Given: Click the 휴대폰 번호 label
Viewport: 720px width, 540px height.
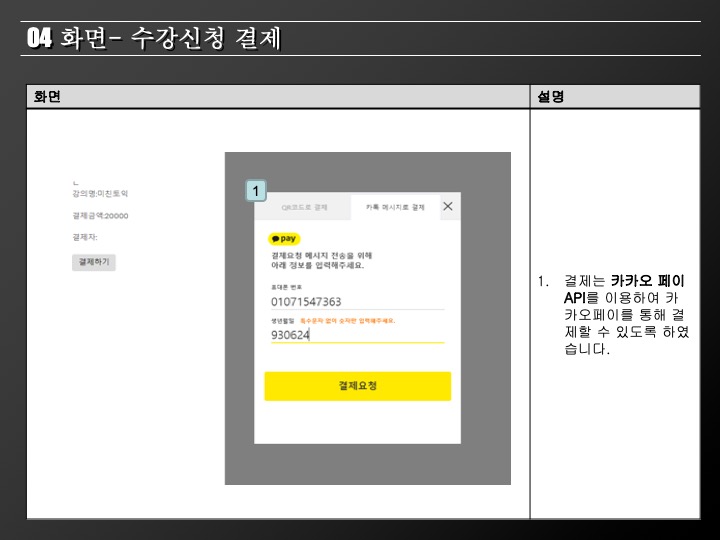Looking at the screenshot, I should [x=286, y=287].
